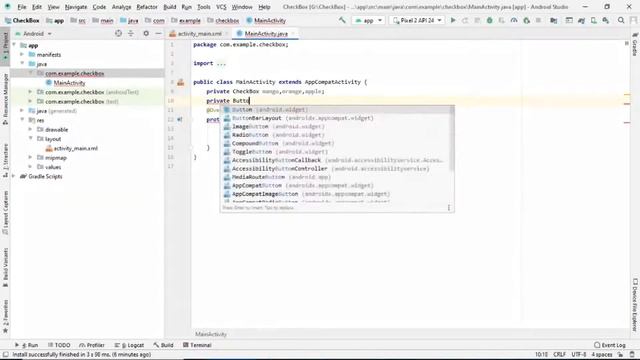This screenshot has height=360, width=640.
Task: Open the File menu
Action: click(x=22, y=7)
